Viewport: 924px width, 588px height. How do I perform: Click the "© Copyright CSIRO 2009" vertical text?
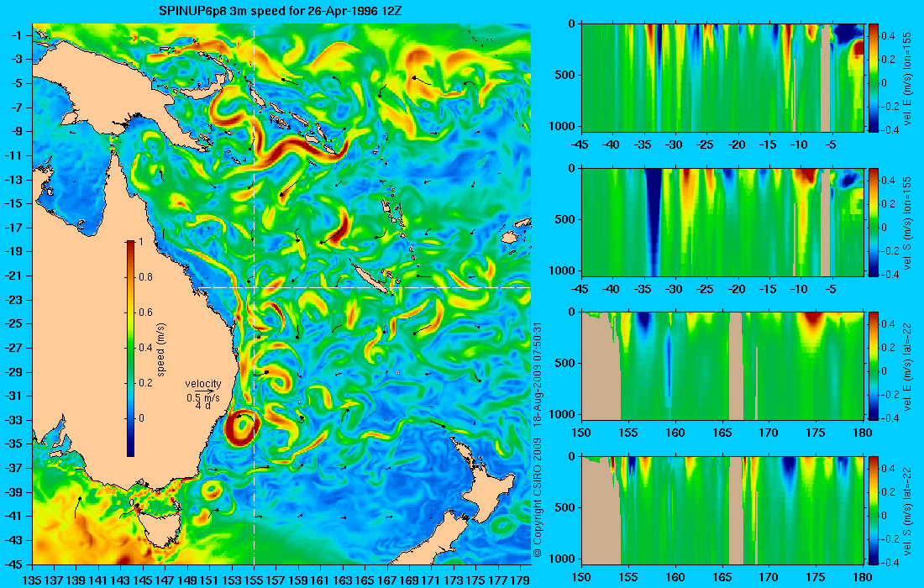tap(537, 498)
